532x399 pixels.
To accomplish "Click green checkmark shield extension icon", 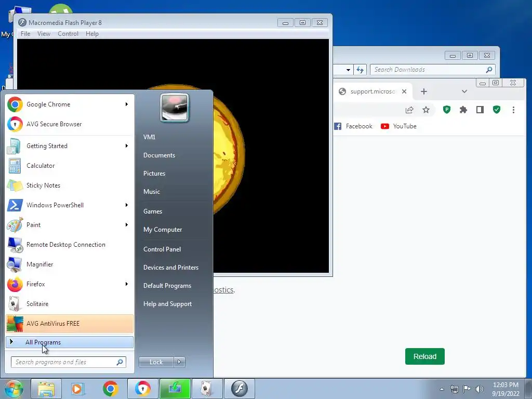I will pos(497,110).
